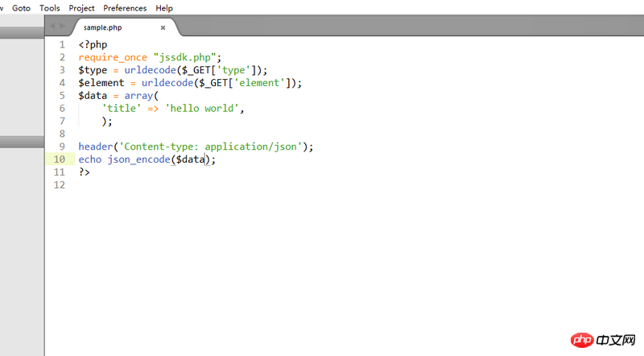Screen dimensions: 644x356
Task: Click the <?php opening tag
Action: point(93,44)
